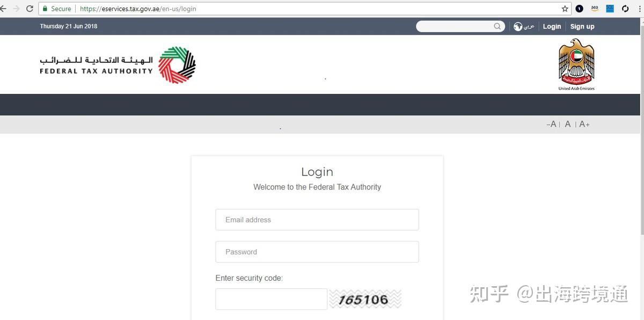The height and width of the screenshot is (320, 644).
Task: Click the security code input box
Action: pyautogui.click(x=271, y=299)
